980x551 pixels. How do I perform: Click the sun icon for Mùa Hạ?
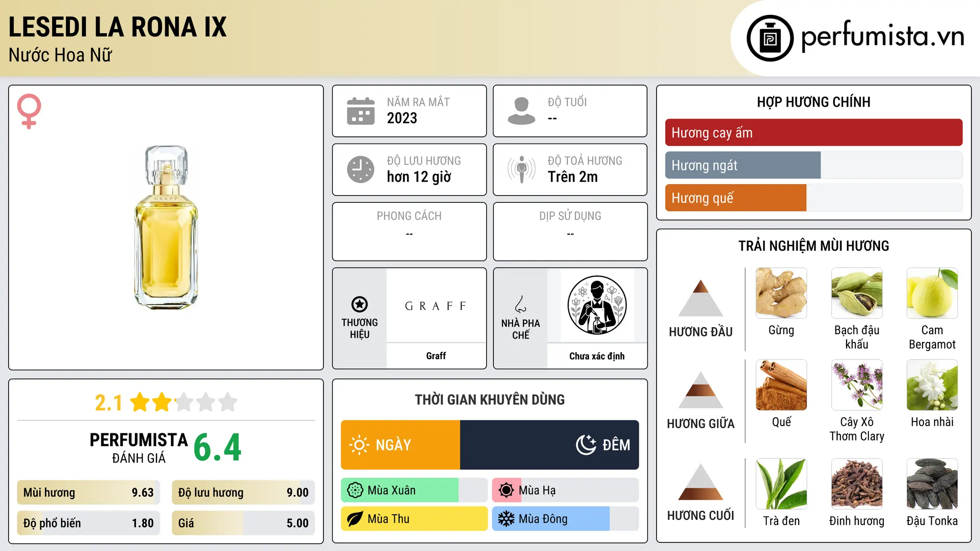point(506,490)
